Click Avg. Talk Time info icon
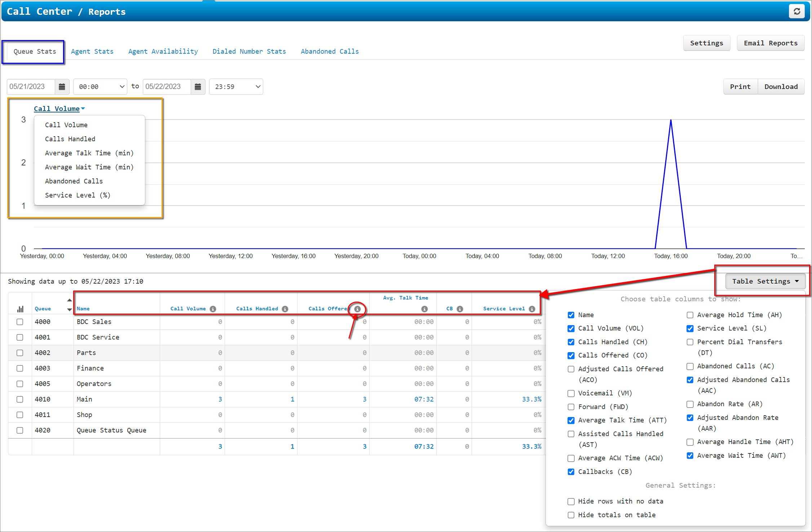 click(x=425, y=309)
